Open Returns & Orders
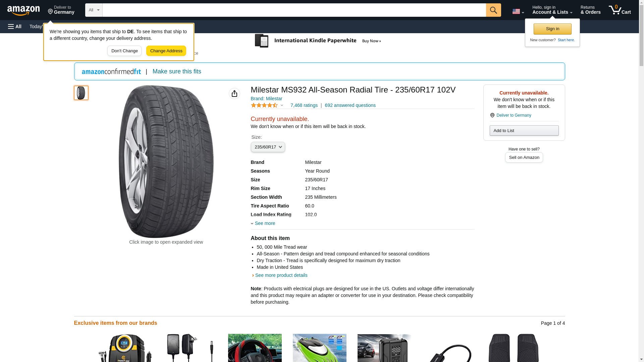This screenshot has width=644, height=362. pyautogui.click(x=590, y=10)
